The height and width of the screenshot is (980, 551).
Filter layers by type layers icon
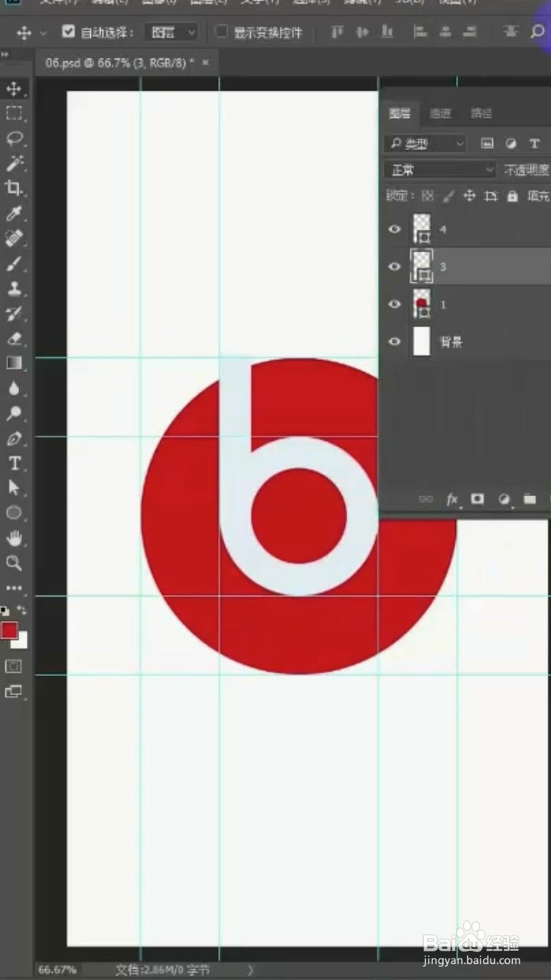click(535, 143)
